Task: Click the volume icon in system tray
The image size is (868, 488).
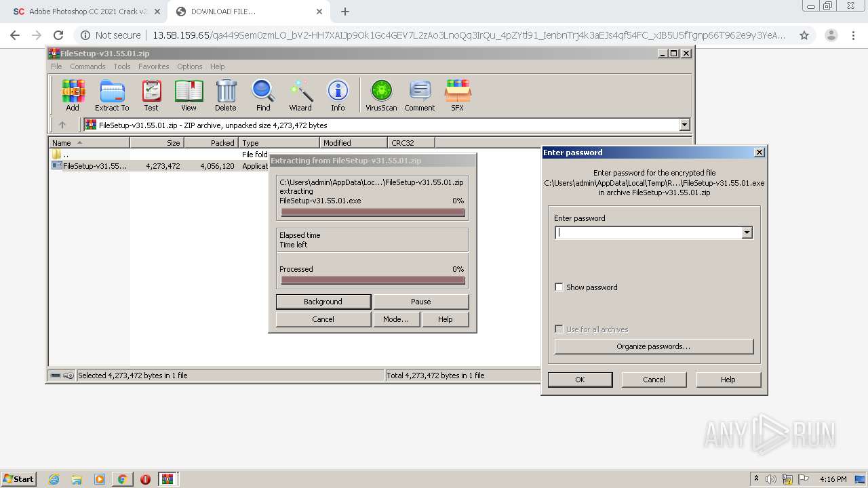Action: 771,479
